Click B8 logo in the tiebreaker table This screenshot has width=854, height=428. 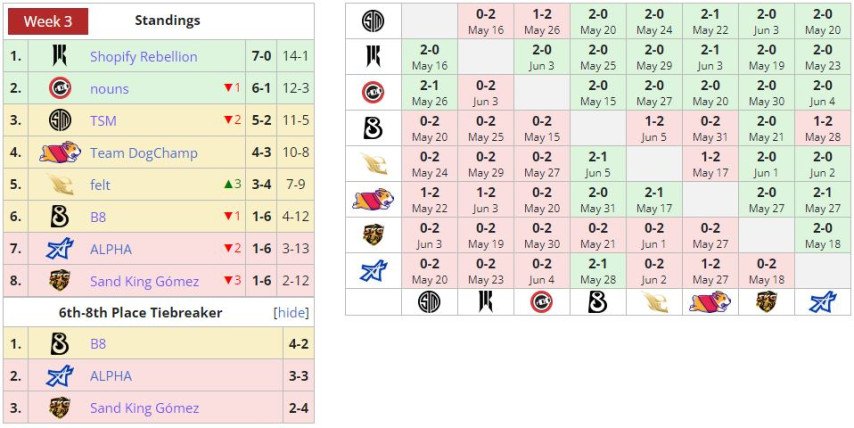pos(60,344)
